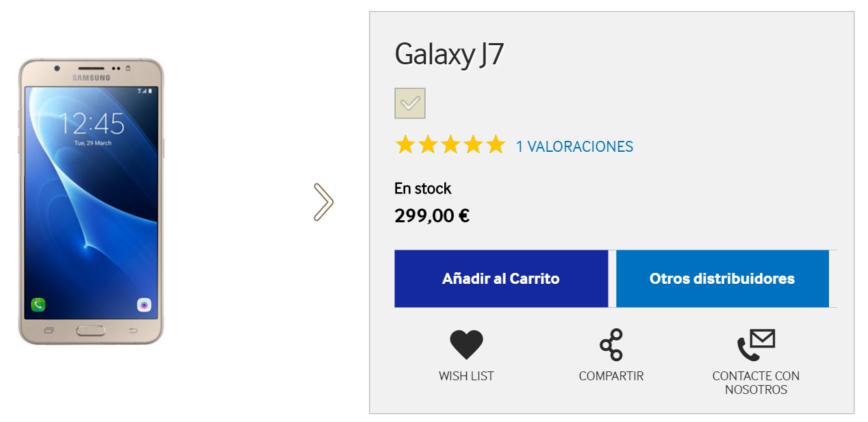Click the middle (third) rating star
This screenshot has width=868, height=422.
pos(450,145)
